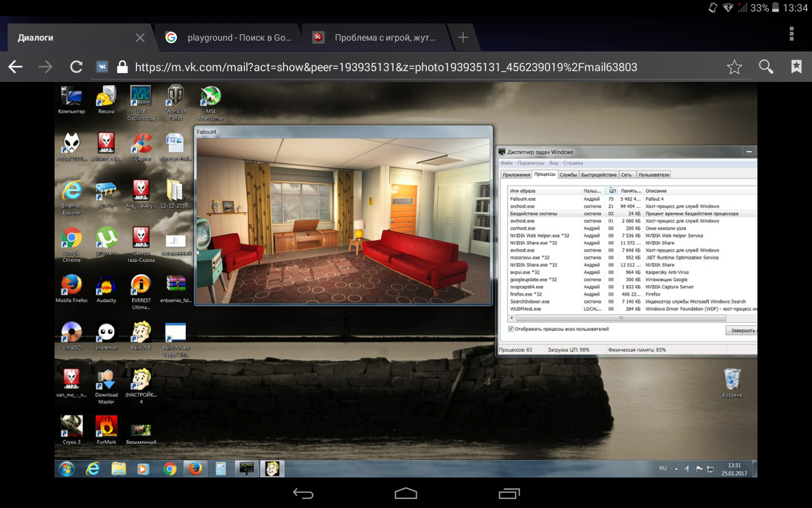Image resolution: width=812 pixels, height=508 pixels.
Task: Sort processes by the Имя образа column
Action: click(x=545, y=190)
